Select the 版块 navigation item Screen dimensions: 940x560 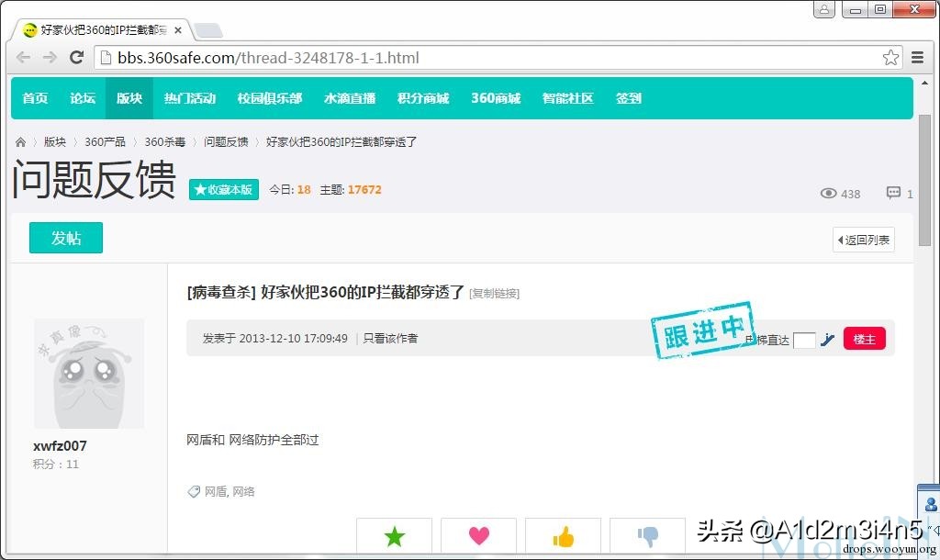(129, 98)
